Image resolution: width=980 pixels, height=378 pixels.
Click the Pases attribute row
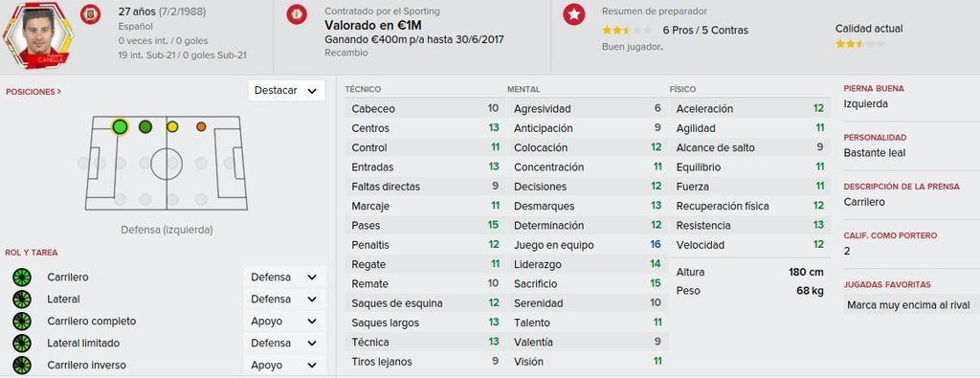click(x=425, y=226)
